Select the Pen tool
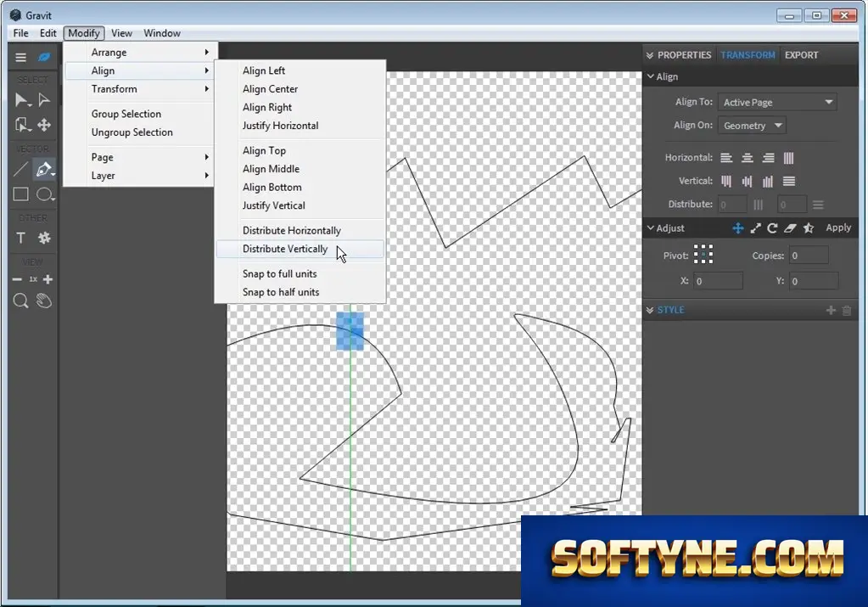This screenshot has width=868, height=607. point(44,169)
